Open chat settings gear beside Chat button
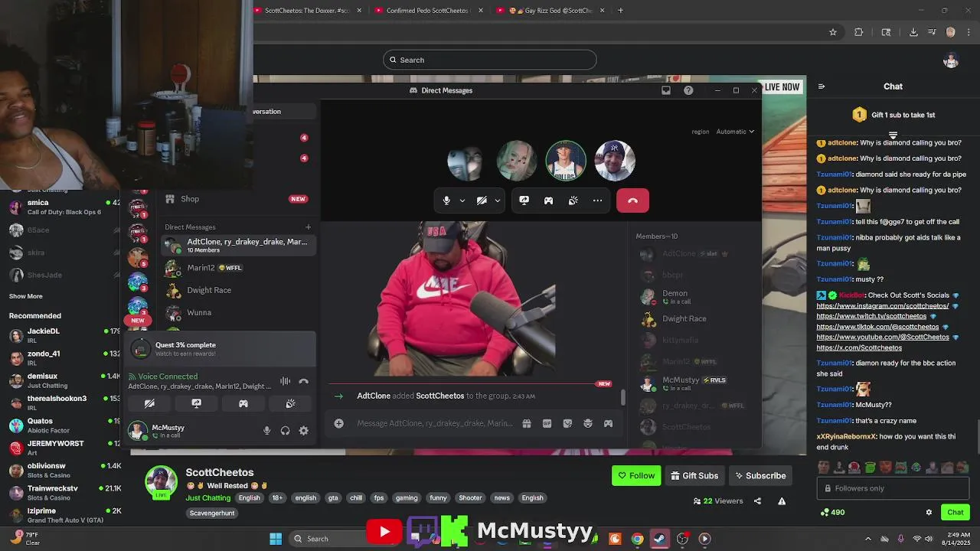 pos(929,512)
